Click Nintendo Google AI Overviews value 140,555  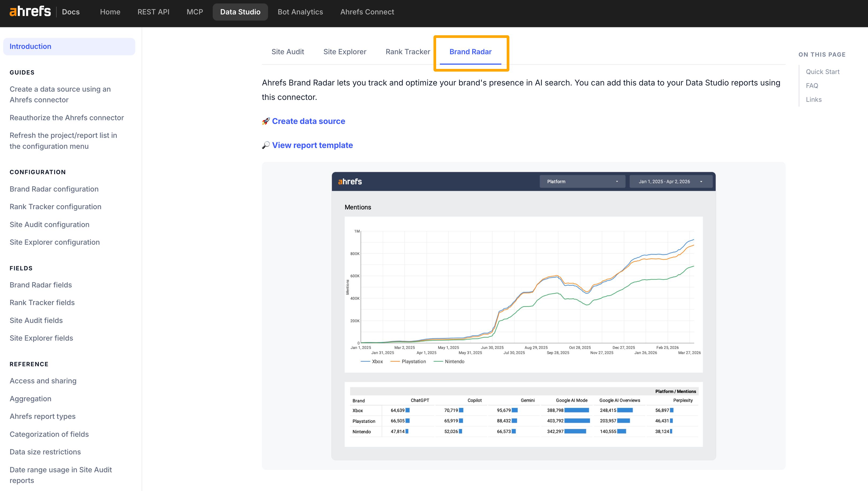click(608, 432)
